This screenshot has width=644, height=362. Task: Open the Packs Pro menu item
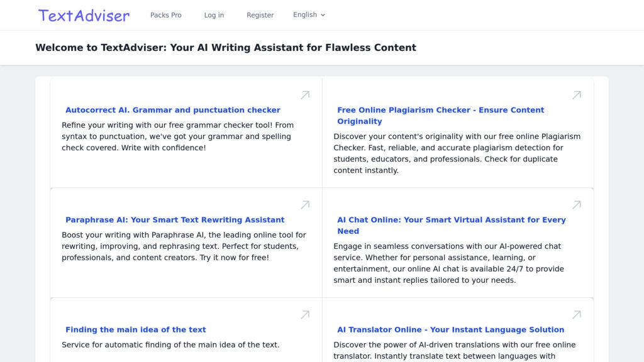166,15
